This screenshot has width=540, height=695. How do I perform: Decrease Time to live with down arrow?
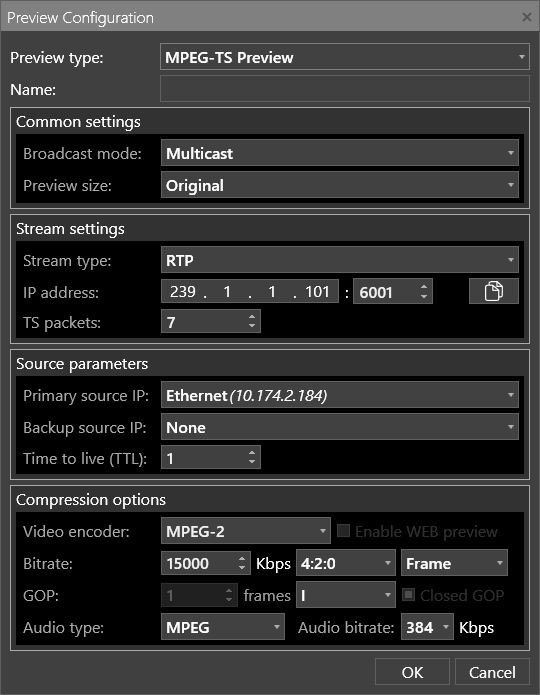click(x=252, y=462)
